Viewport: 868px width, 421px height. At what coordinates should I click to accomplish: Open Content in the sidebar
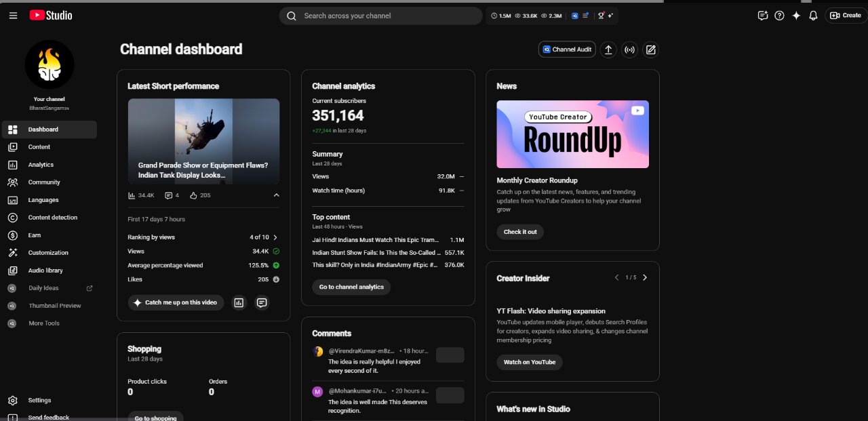(x=49, y=147)
